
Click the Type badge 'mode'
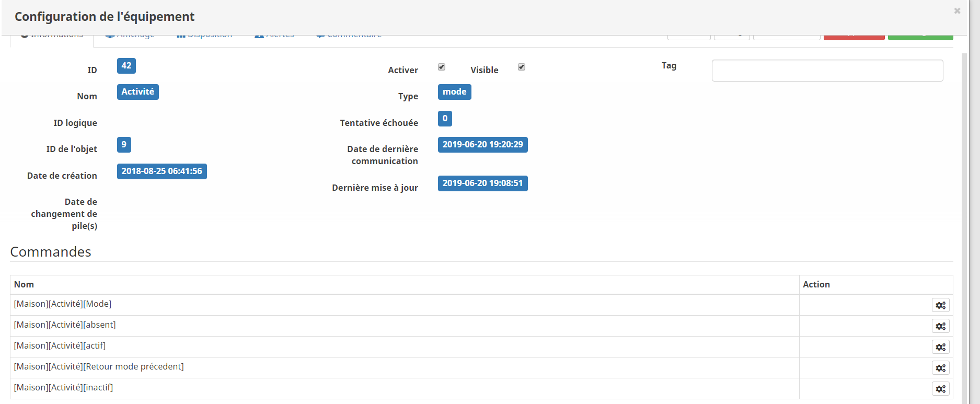[x=455, y=92]
